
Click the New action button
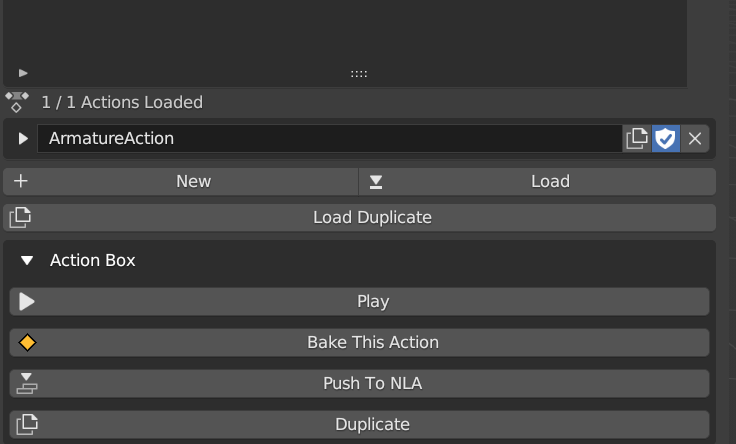pyautogui.click(x=192, y=181)
